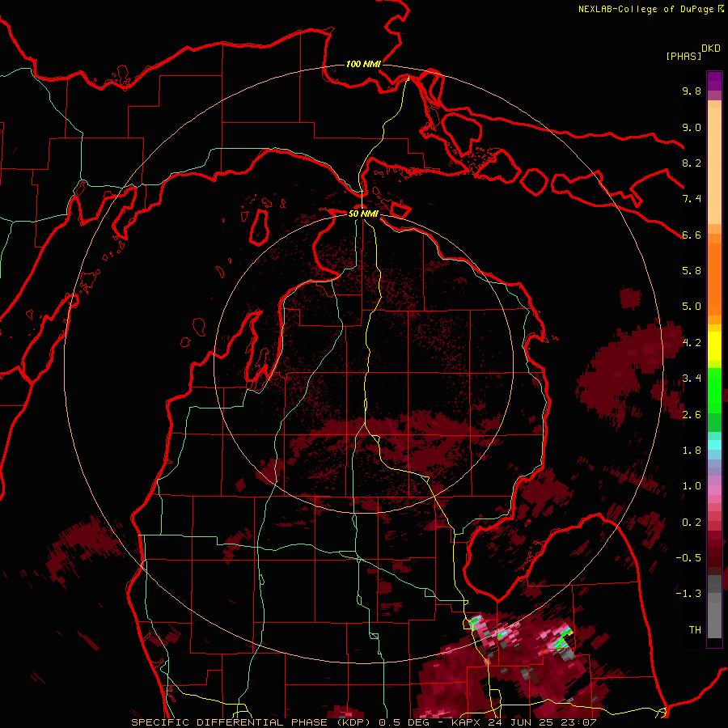This screenshot has width=728, height=728.
Task: Click the 8.2 color scale value
Action: click(692, 163)
